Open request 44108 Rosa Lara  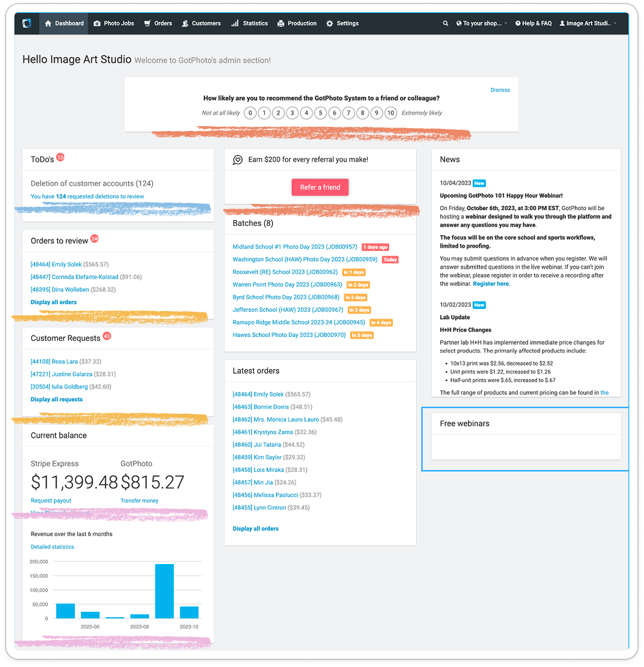(x=54, y=361)
